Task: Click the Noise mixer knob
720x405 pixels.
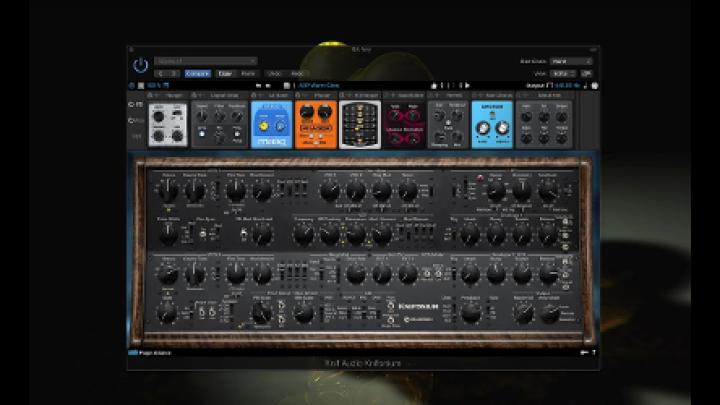Action: pos(407,191)
